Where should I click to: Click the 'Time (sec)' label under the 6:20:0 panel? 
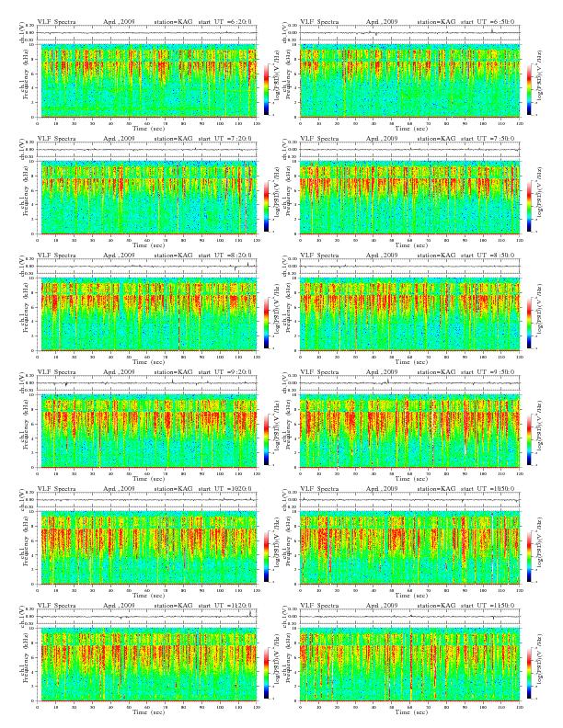click(x=149, y=128)
